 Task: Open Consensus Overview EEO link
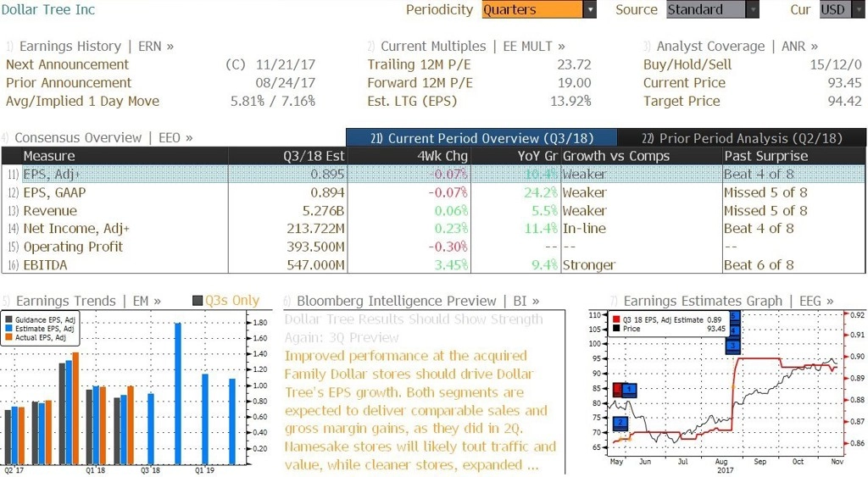point(103,138)
